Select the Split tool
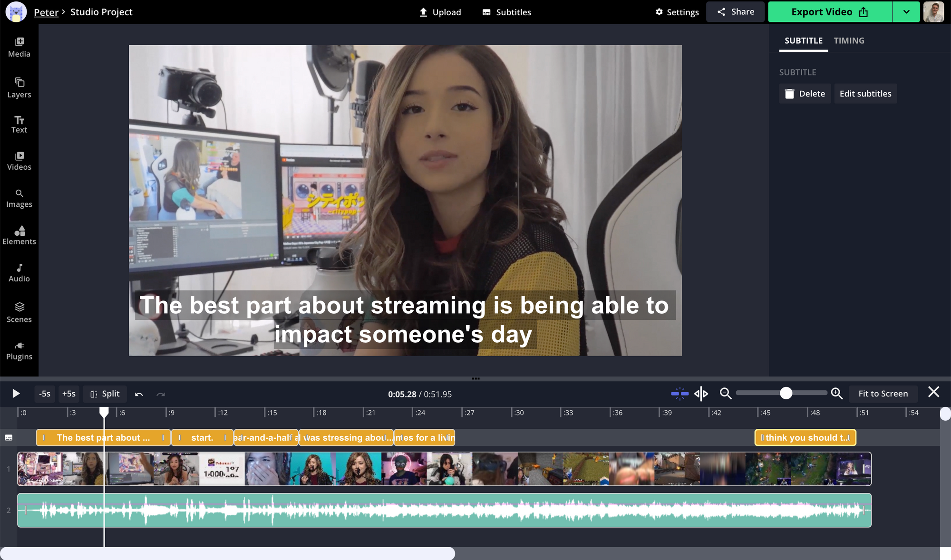Screen dimensions: 951x560 105,394
